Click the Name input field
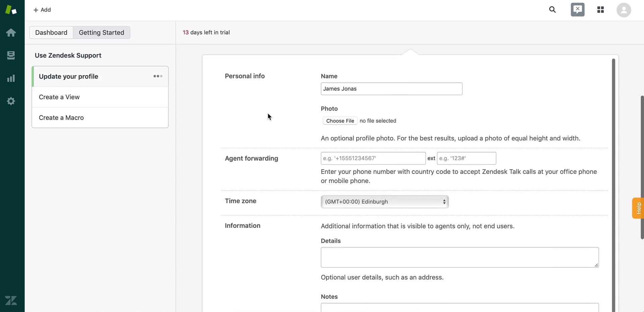 391,89
